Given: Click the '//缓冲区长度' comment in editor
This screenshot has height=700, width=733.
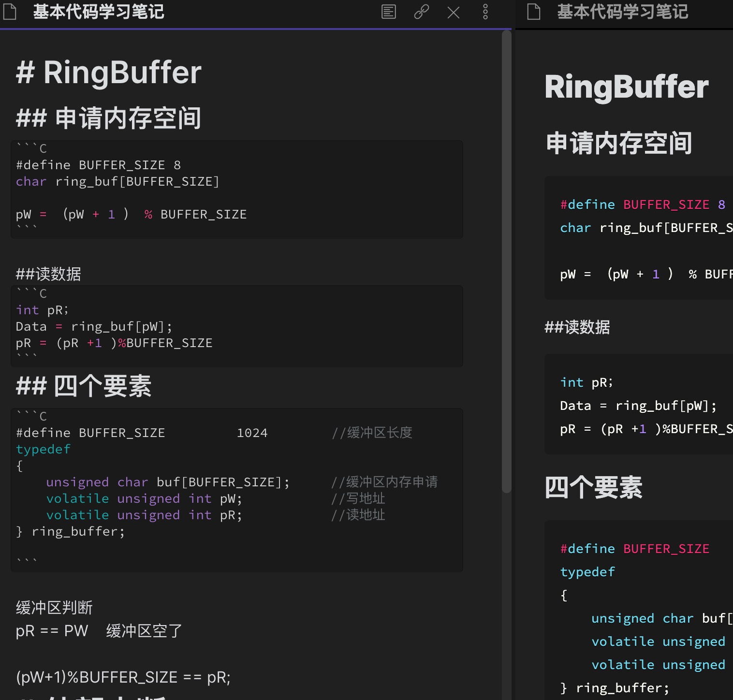Looking at the screenshot, I should [372, 433].
